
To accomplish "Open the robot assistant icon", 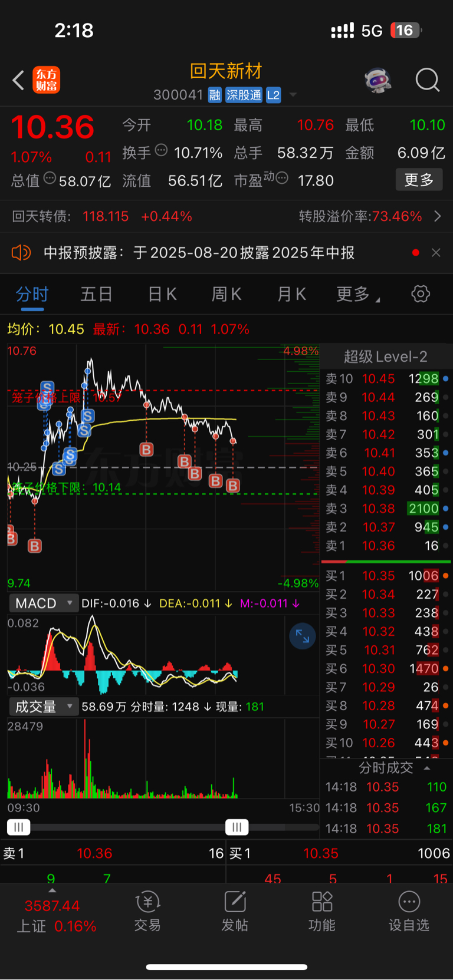I will 378,80.
